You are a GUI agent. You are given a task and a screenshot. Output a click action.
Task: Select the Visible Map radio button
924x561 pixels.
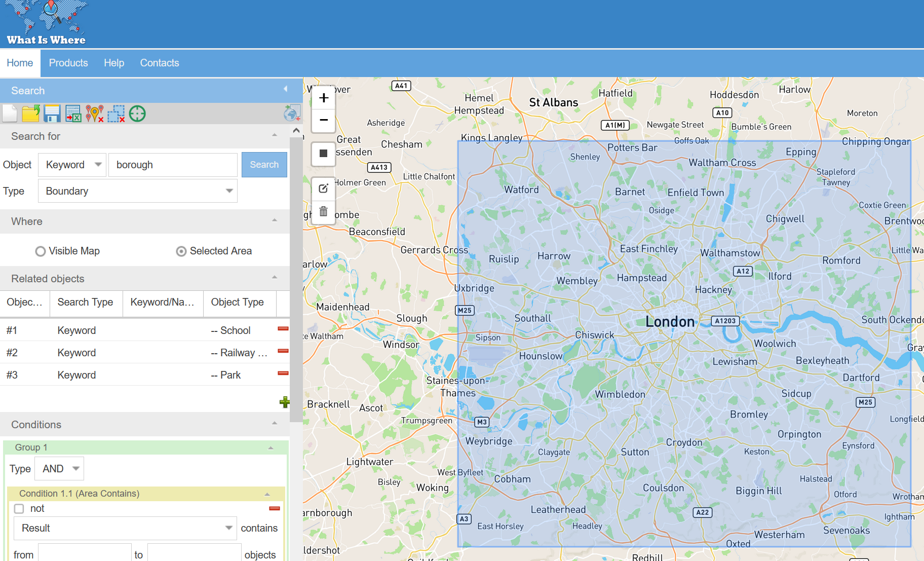(x=41, y=251)
